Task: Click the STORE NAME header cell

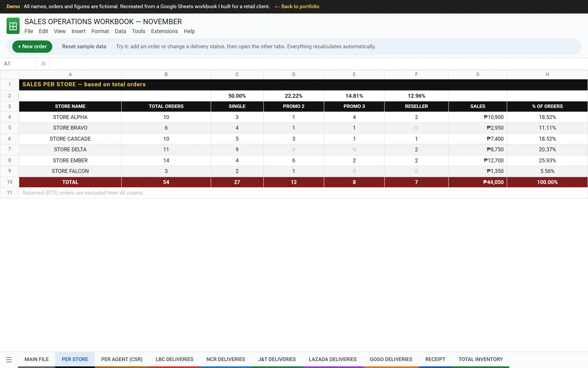Action: pyautogui.click(x=70, y=106)
